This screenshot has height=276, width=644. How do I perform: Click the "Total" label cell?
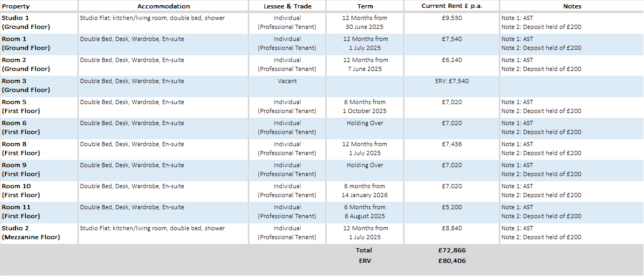(364, 250)
